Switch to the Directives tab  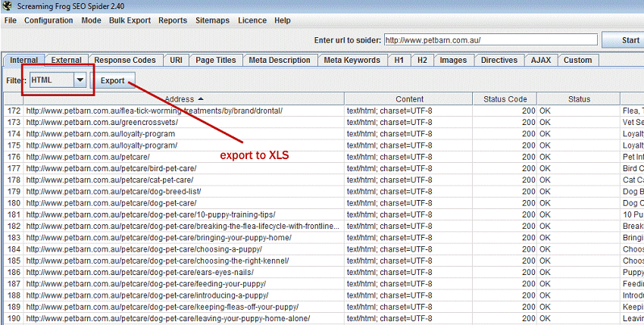pyautogui.click(x=499, y=61)
